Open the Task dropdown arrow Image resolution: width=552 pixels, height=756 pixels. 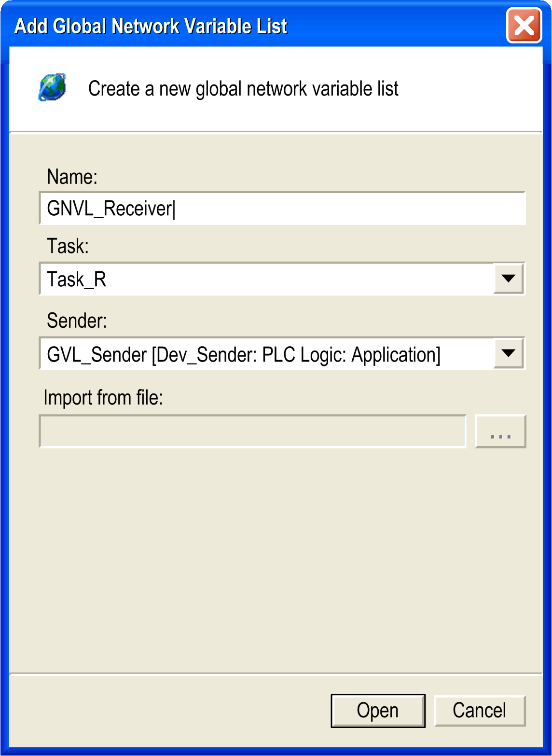(x=509, y=278)
